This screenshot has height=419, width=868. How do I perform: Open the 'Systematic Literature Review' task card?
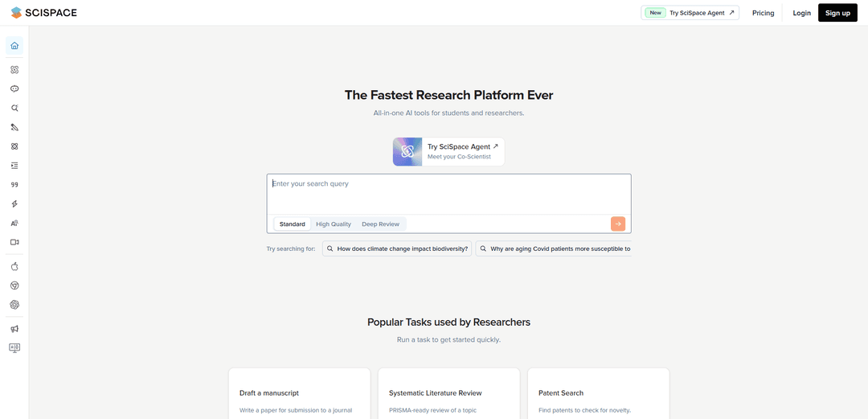pos(449,393)
